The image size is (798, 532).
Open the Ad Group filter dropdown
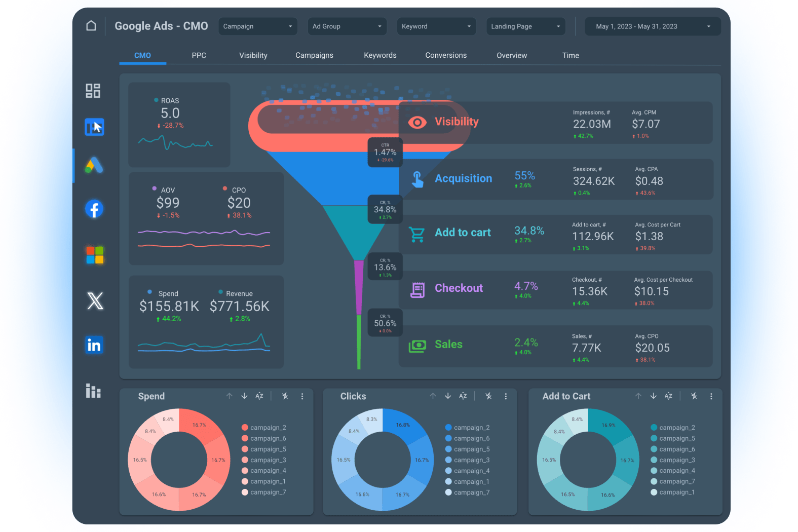(347, 26)
